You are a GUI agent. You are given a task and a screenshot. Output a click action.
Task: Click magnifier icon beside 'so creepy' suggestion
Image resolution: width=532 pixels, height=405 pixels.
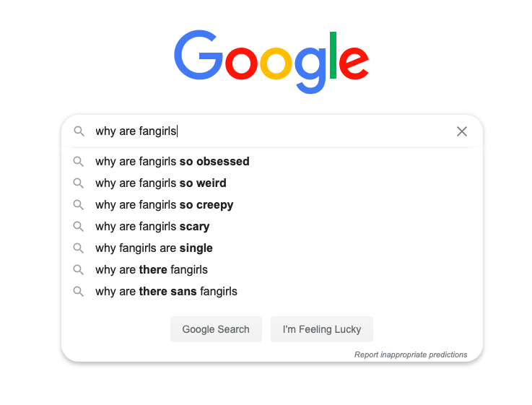click(x=79, y=205)
